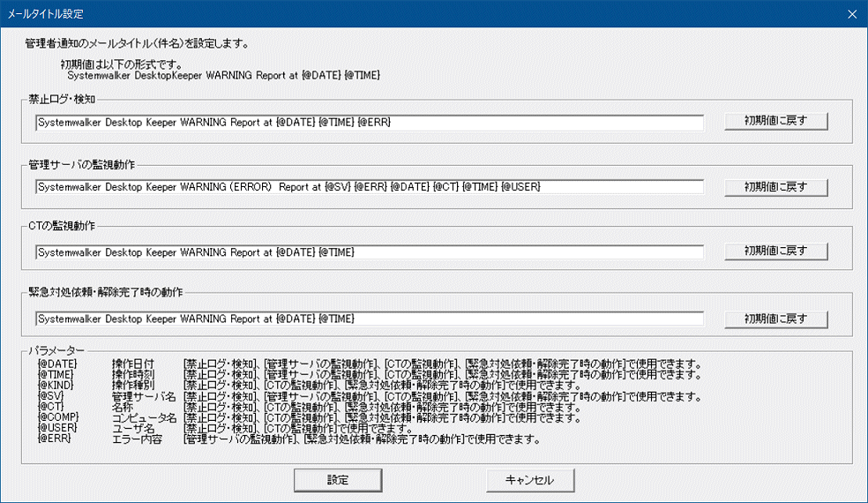The height and width of the screenshot is (503, 868).
Task: Click the 初期値は以下の形式です text
Action: click(121, 64)
